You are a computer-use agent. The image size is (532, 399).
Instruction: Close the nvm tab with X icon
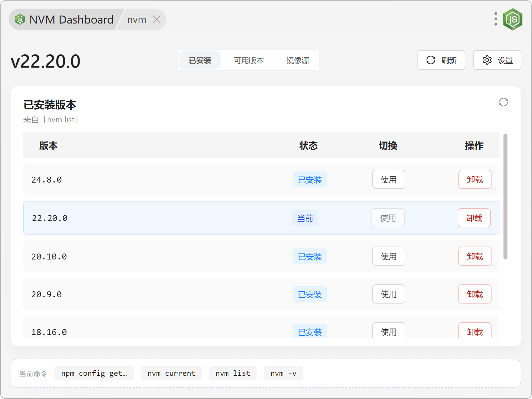tap(157, 20)
